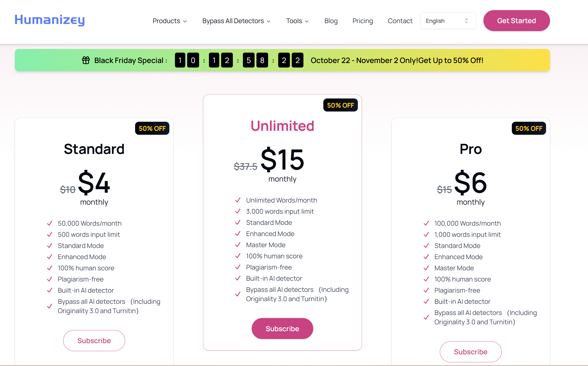Navigate to the Contact page
This screenshot has height=366, width=588.
pyautogui.click(x=400, y=21)
